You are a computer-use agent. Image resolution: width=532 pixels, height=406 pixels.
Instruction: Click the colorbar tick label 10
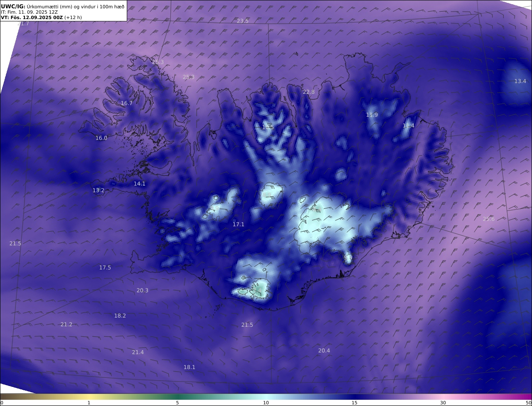(266, 403)
